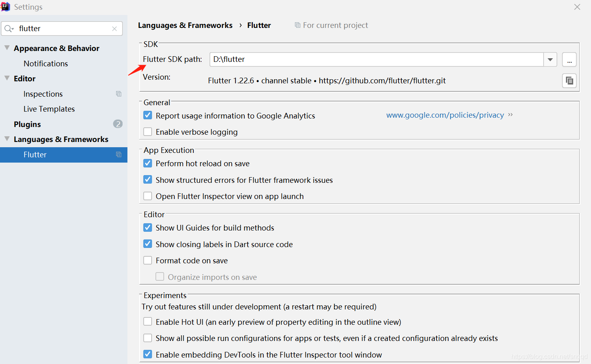Open the Flutter SDK path dropdown
Image resolution: width=591 pixels, height=364 pixels.
click(x=550, y=59)
